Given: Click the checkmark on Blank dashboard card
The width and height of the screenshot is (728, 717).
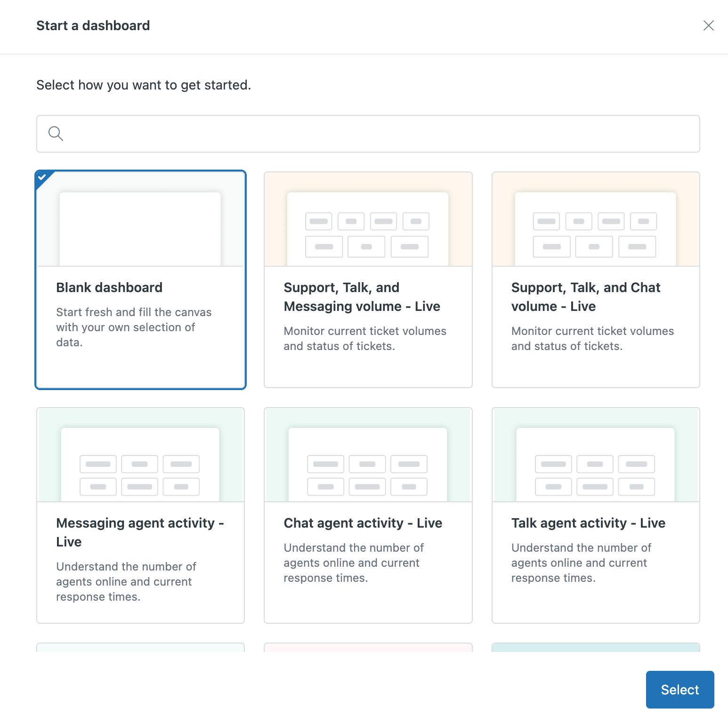Looking at the screenshot, I should [42, 178].
